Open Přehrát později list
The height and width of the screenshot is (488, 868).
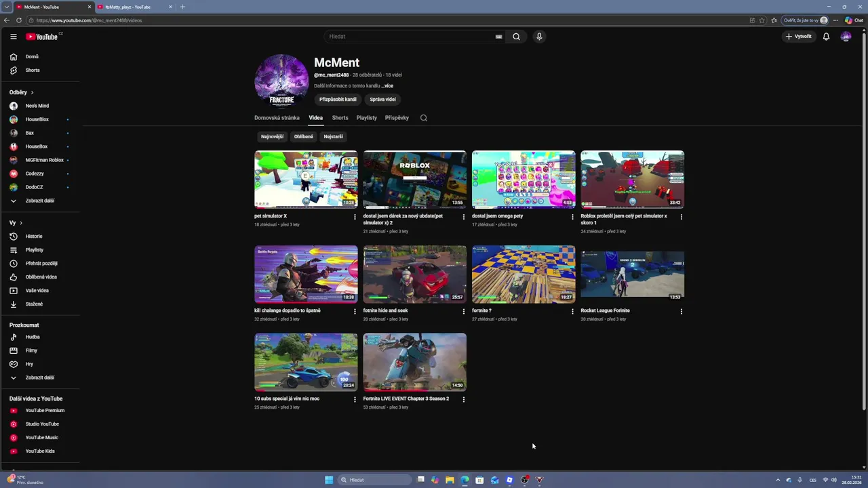(x=41, y=264)
